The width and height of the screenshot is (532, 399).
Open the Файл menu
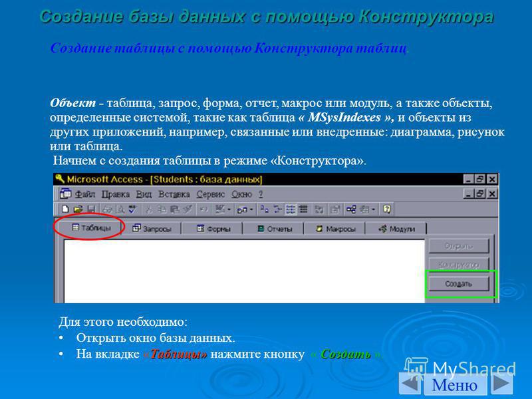click(x=85, y=194)
